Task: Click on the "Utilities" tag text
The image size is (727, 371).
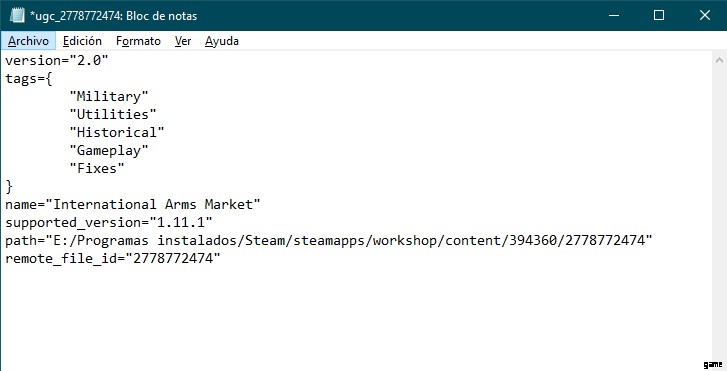Action: point(113,115)
